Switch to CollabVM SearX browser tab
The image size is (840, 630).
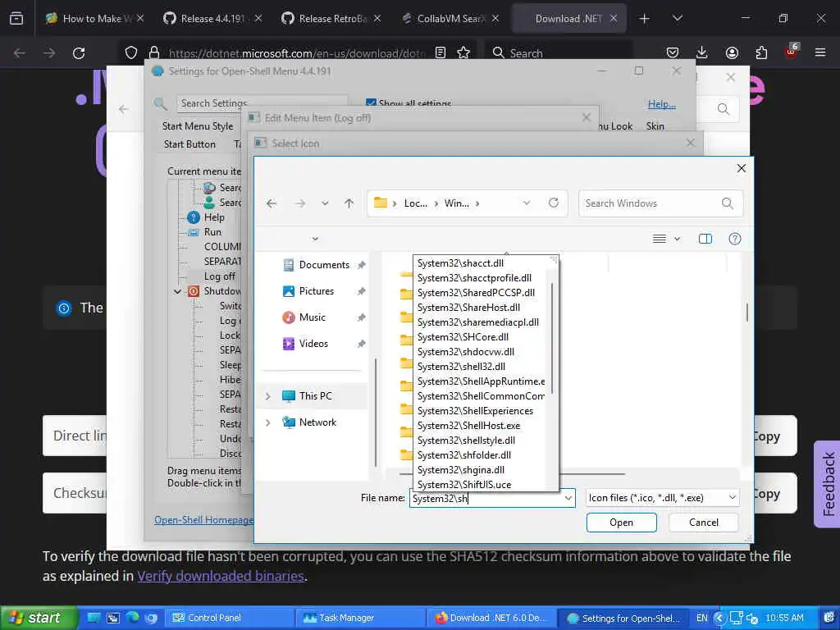pyautogui.click(x=450, y=18)
